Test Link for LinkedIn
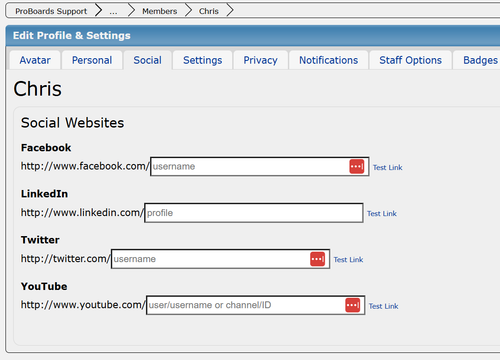Image resolution: width=500 pixels, height=360 pixels. [382, 213]
